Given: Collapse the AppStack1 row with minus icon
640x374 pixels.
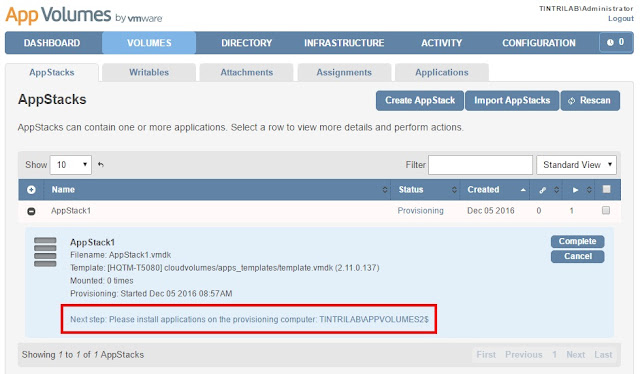Looking at the screenshot, I should (x=31, y=211).
